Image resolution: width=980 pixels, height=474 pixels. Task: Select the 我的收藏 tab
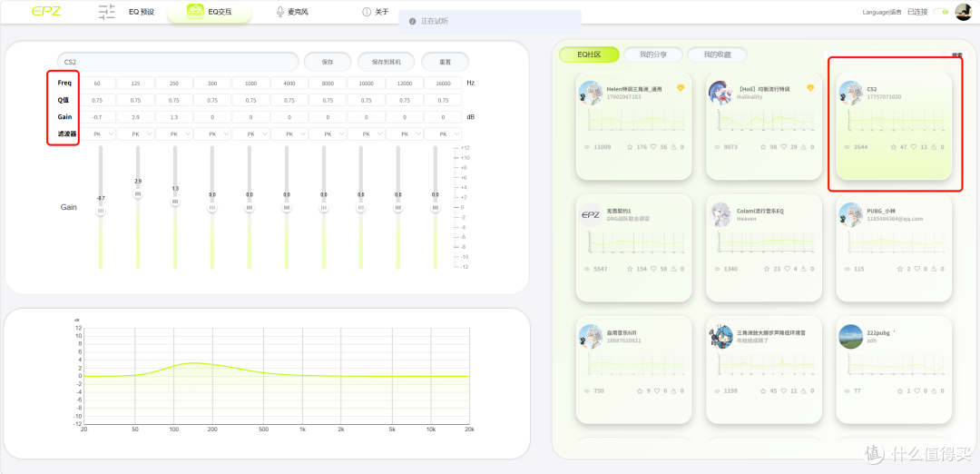[718, 54]
